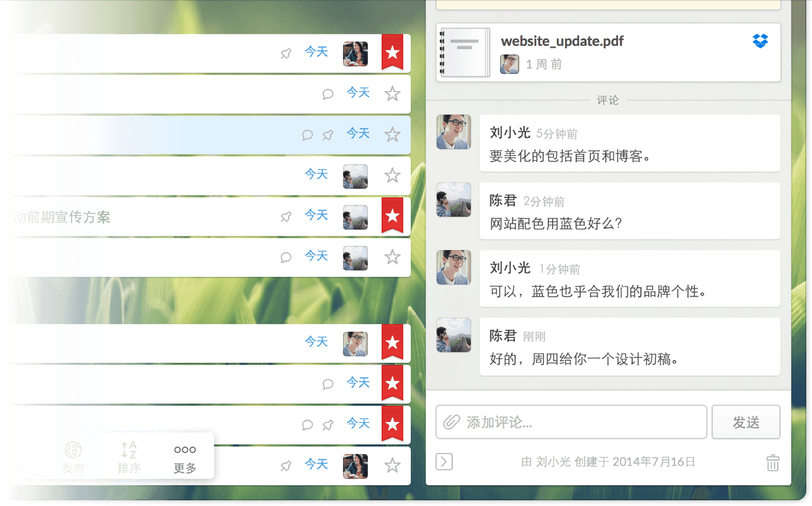Star the highlighted blue task row

pyautogui.click(x=393, y=135)
